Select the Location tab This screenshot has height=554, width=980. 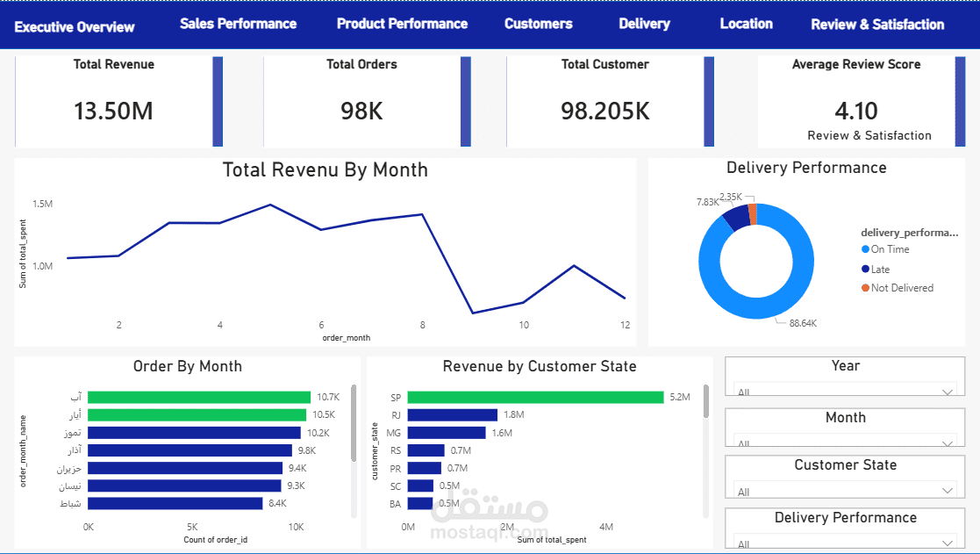[747, 24]
